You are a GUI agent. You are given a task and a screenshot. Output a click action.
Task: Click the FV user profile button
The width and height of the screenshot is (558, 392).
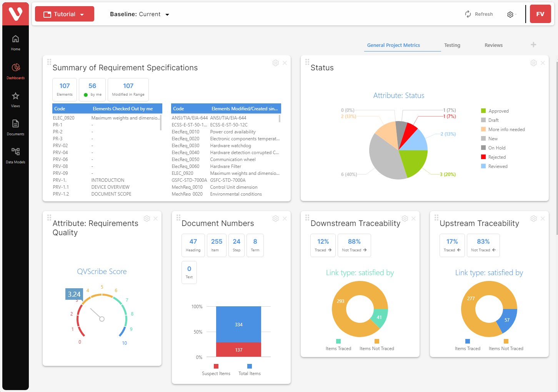coord(540,14)
